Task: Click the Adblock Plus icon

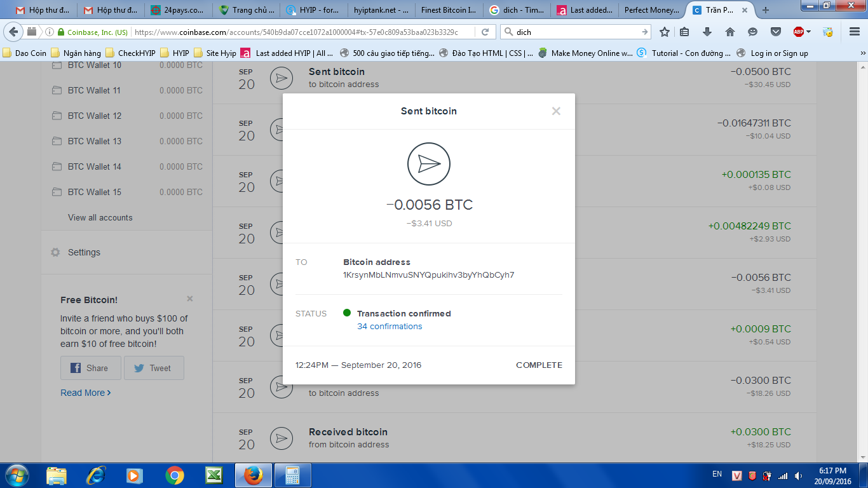Action: pyautogui.click(x=799, y=32)
